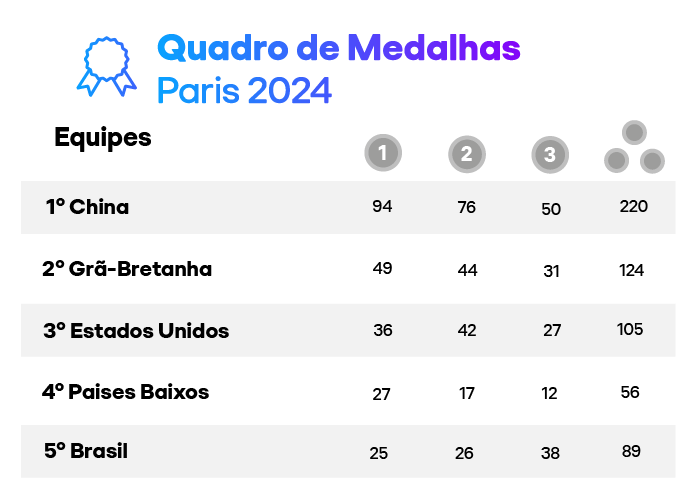This screenshot has height=500, width=692.
Task: Select the 5º Brasil team row
Action: click(x=86, y=451)
